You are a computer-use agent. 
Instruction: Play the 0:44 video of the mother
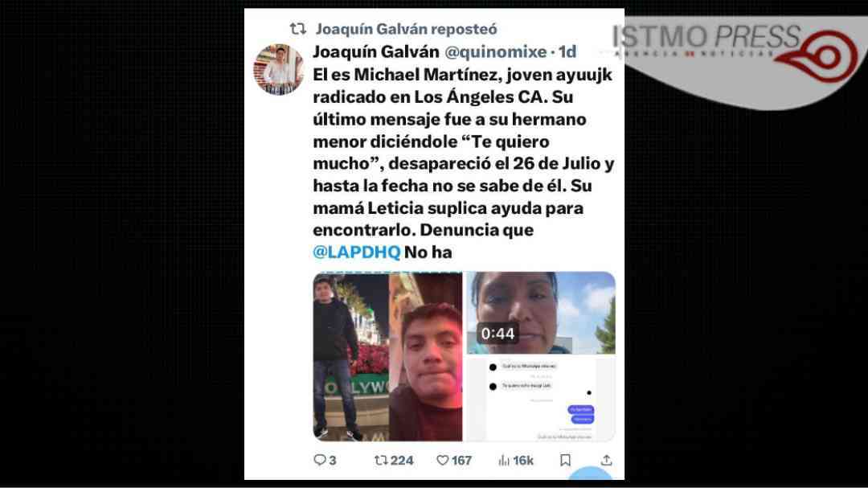click(x=541, y=313)
